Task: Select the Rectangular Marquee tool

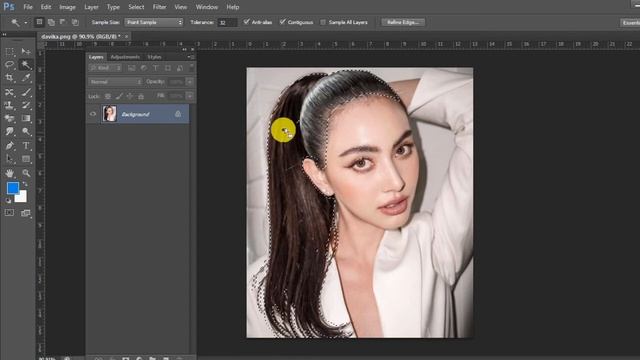Action: pos(9,51)
